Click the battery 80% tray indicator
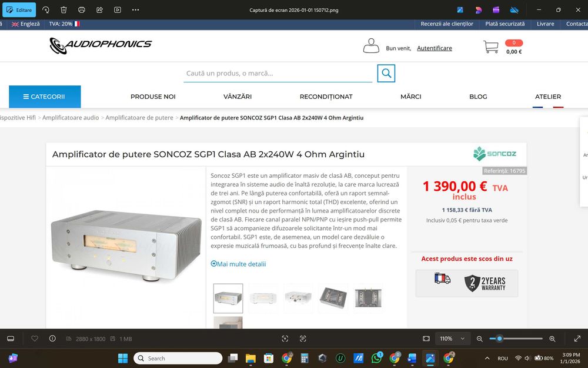 [x=544, y=358]
